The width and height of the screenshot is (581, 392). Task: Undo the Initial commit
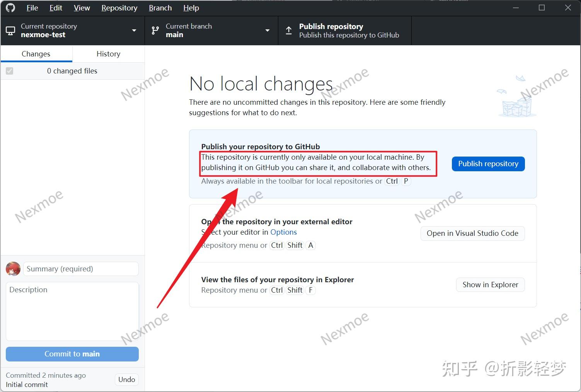[x=127, y=379]
